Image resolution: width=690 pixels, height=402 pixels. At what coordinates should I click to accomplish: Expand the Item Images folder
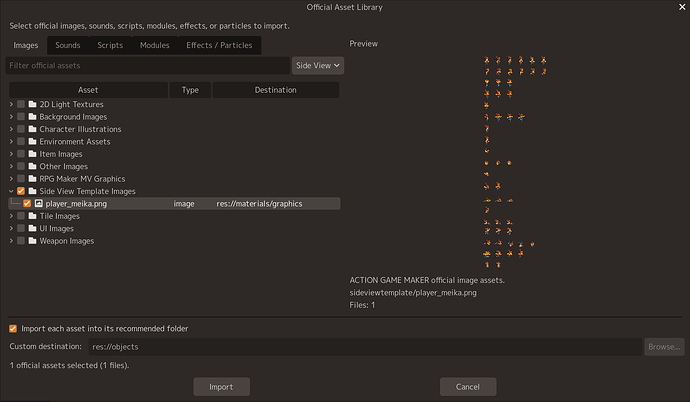point(11,153)
